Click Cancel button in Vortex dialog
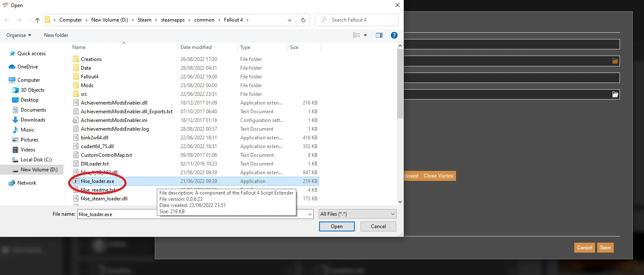This screenshot has width=644, height=275. [x=585, y=248]
